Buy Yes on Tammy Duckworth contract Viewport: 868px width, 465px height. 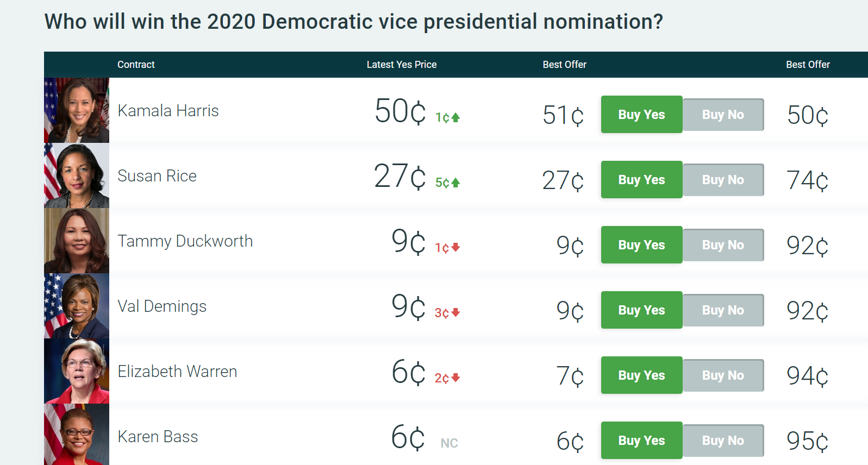tap(641, 245)
